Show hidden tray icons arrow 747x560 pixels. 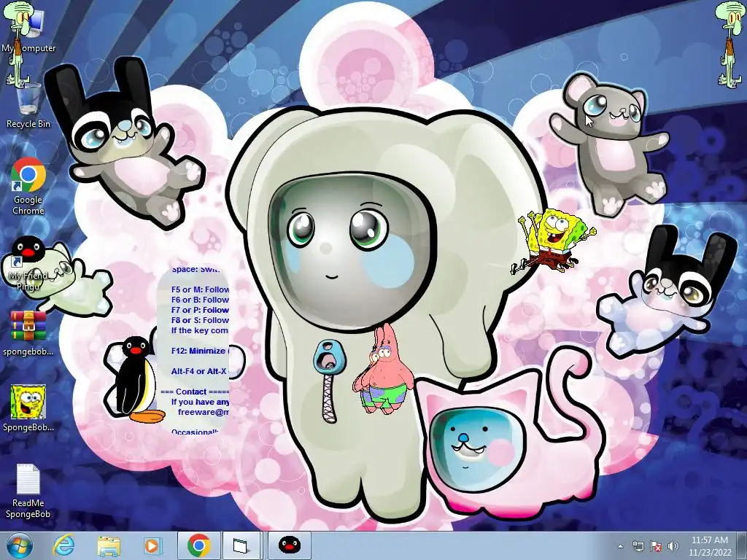coord(620,546)
